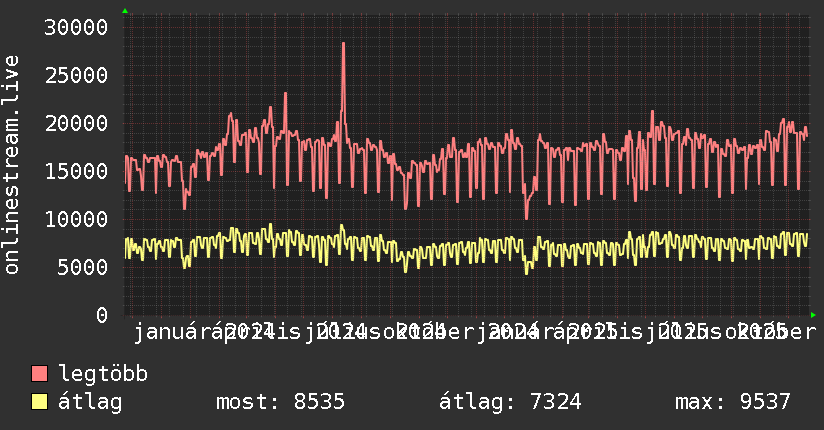Click the 0 y-axis label
The height and width of the screenshot is (430, 824).
pyautogui.click(x=102, y=315)
